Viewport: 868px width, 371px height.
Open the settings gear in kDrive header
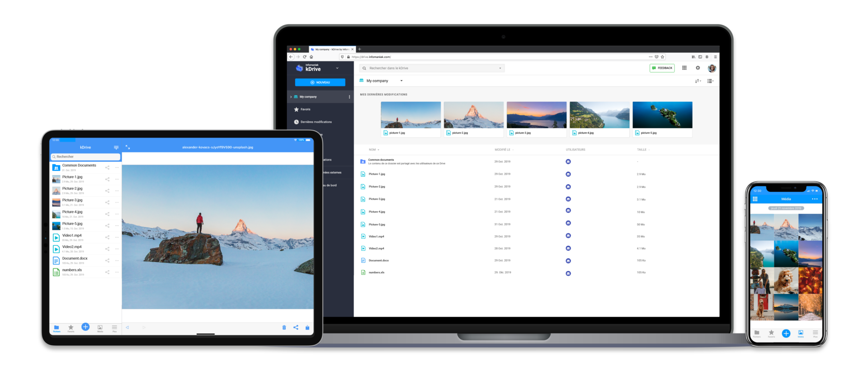698,68
